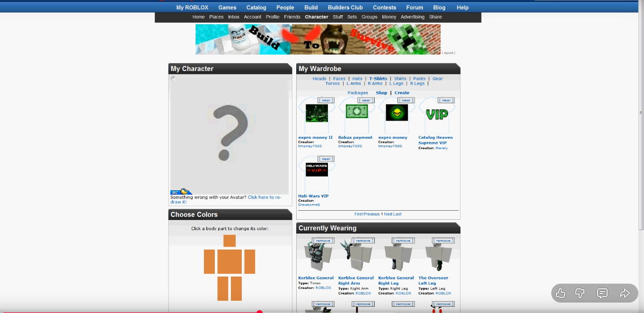Open the tmoney7000 creator link under Robux payment
The image size is (644, 313).
tap(350, 146)
